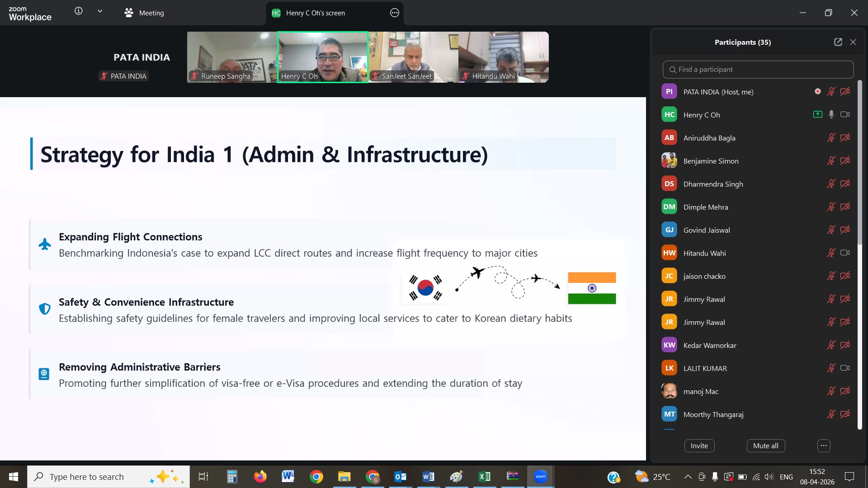This screenshot has height=488, width=868.
Task: Click the search icon in participant search
Action: (x=672, y=70)
